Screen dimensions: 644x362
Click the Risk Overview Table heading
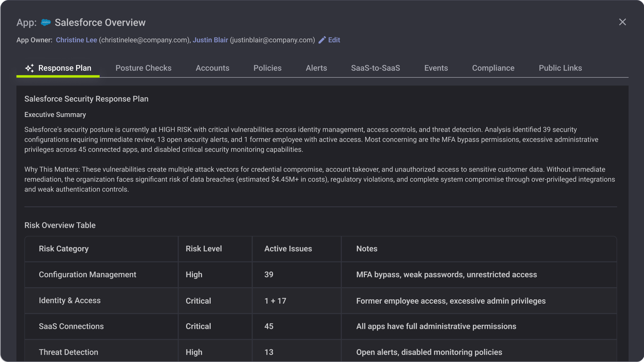[x=60, y=225]
